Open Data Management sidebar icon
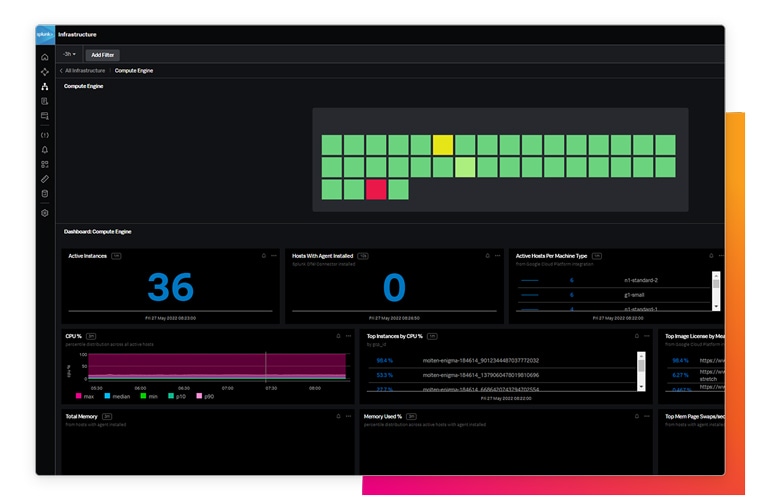The image size is (760, 500). tap(45, 193)
